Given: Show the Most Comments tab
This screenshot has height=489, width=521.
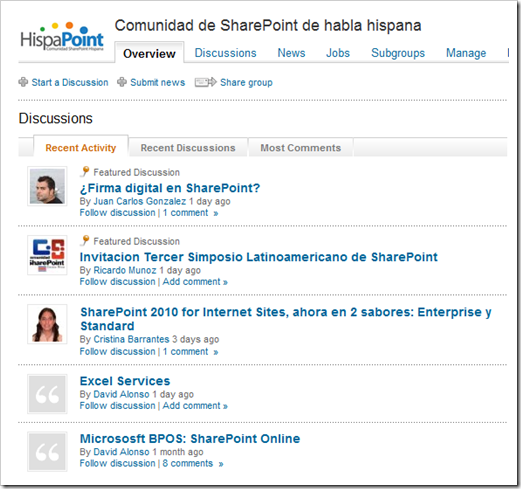Looking at the screenshot, I should click(x=301, y=148).
